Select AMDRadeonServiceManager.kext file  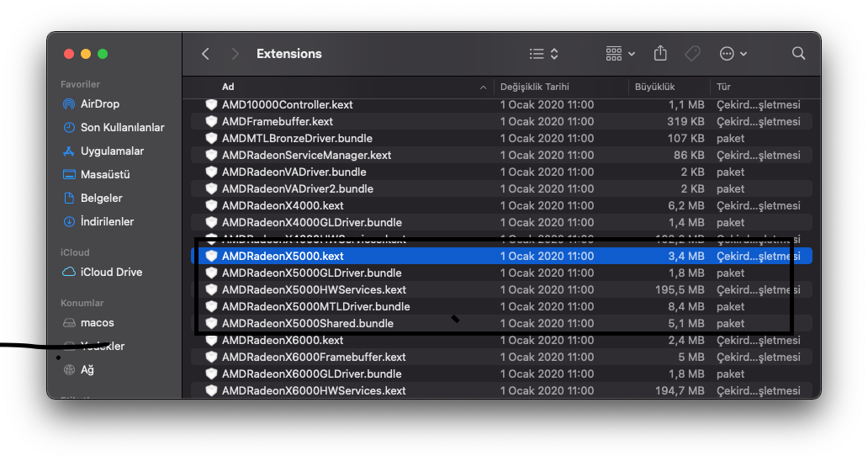pyautogui.click(x=501, y=155)
